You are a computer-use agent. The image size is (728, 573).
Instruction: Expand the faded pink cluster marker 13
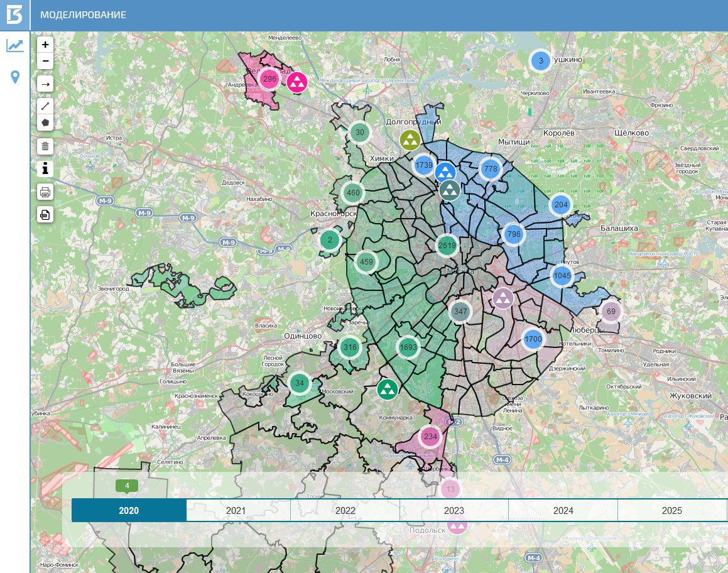click(450, 489)
